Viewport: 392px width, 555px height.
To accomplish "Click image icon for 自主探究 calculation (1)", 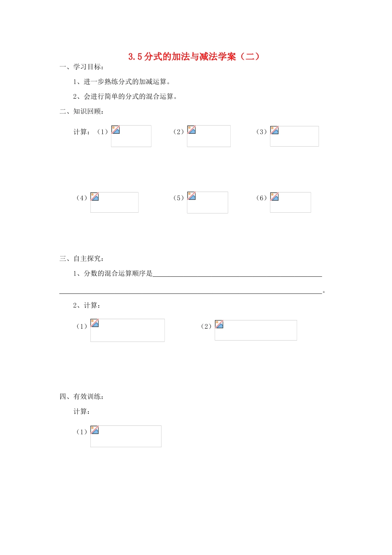I will (94, 323).
